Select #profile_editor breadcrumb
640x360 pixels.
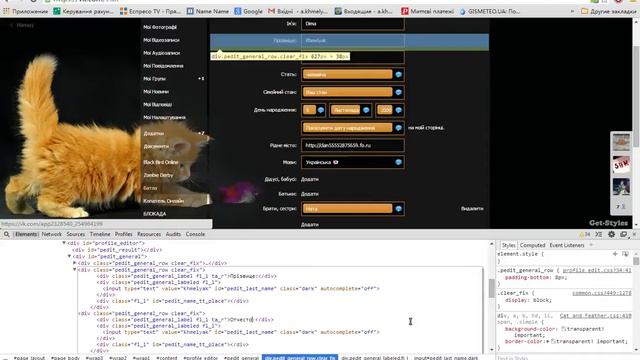[201, 358]
